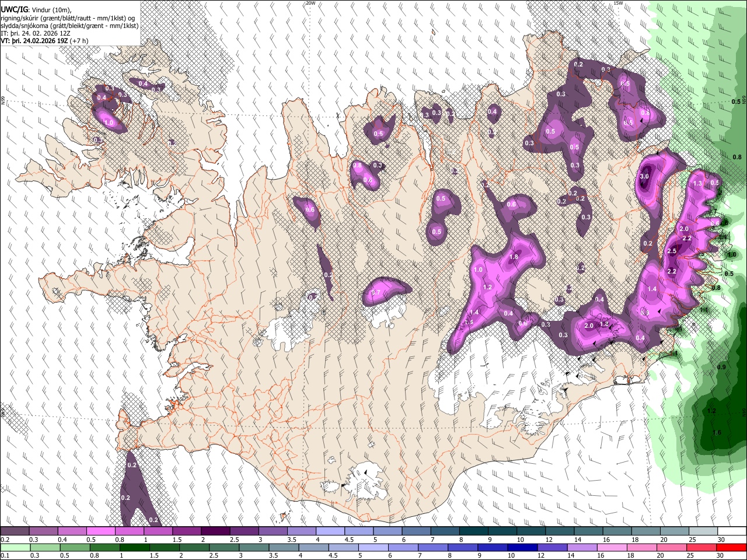Select the 10–12 deep blue swatch, lower legend

pyautogui.click(x=523, y=547)
